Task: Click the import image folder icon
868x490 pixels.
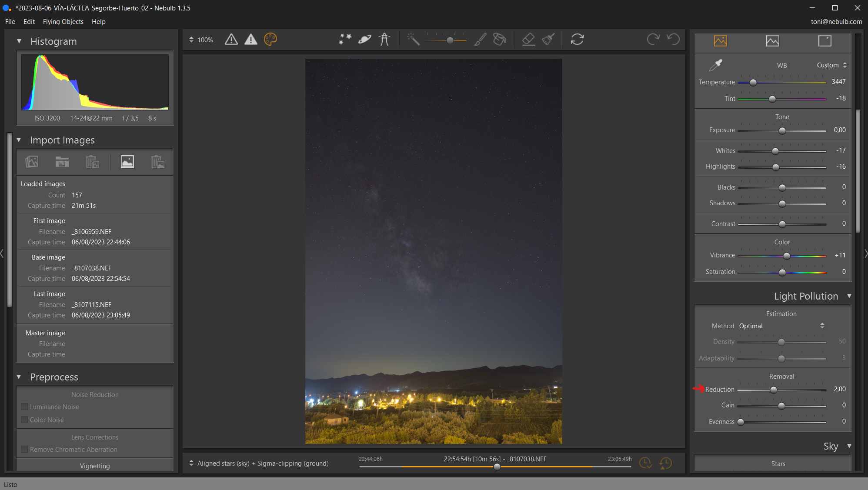Action: 62,162
